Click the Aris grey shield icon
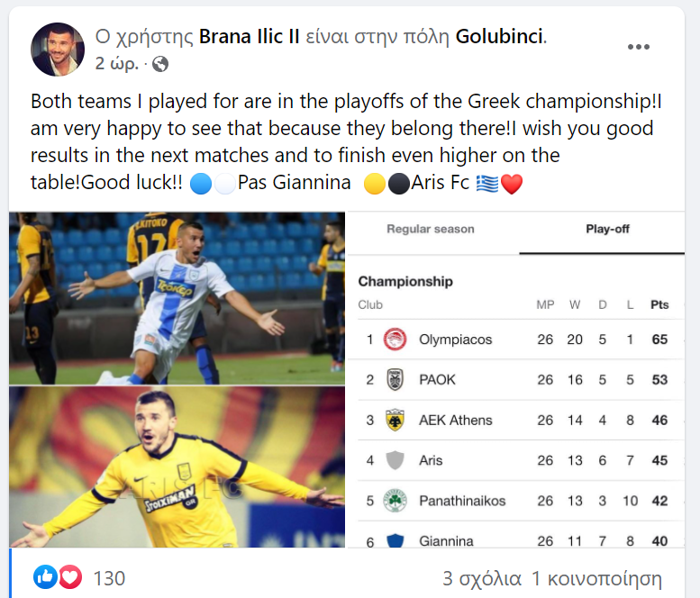 pyautogui.click(x=395, y=460)
